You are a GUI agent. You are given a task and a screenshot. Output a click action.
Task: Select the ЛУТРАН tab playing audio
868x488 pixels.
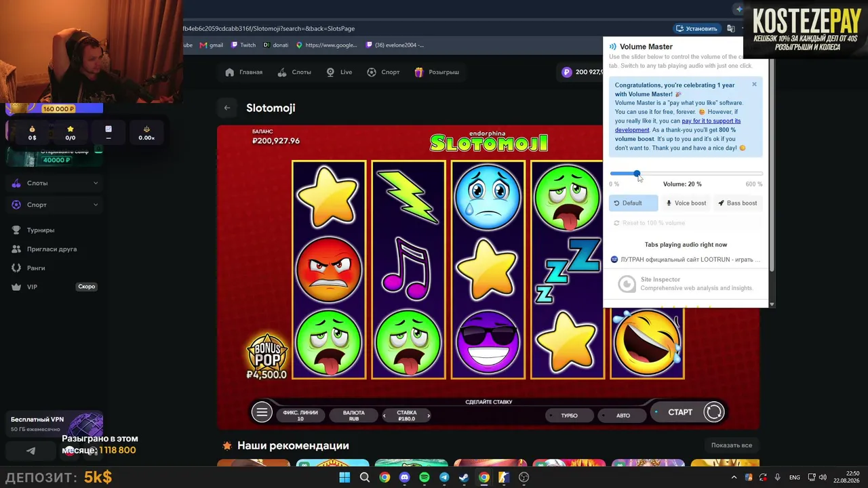coord(686,260)
